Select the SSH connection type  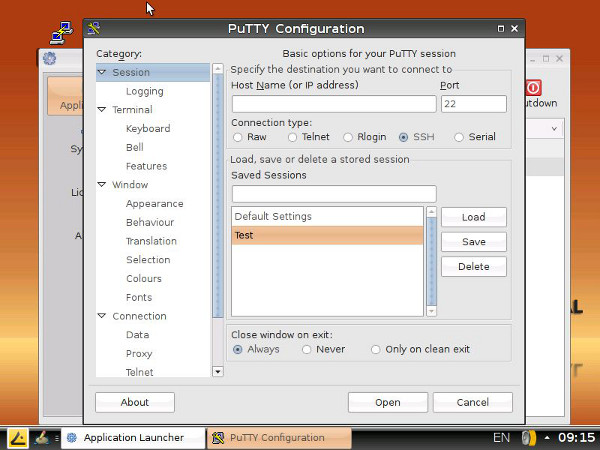pyautogui.click(x=403, y=137)
